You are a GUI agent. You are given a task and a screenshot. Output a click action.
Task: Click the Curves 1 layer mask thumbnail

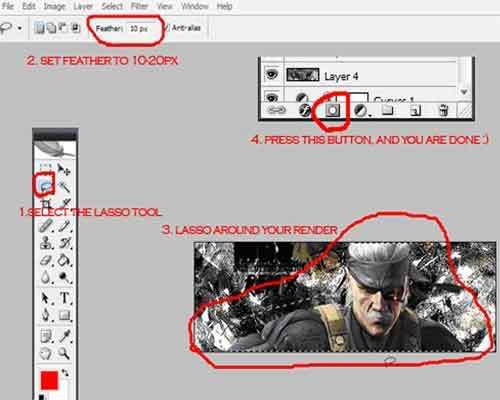(358, 97)
